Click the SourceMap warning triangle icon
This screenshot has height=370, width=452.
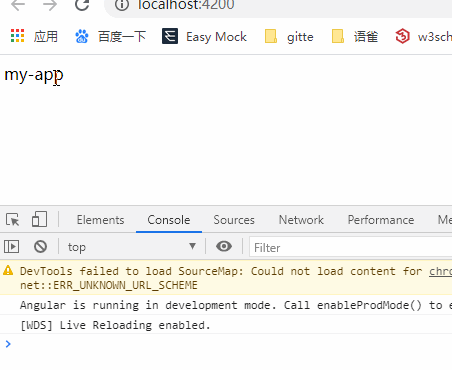pyautogui.click(x=8, y=270)
